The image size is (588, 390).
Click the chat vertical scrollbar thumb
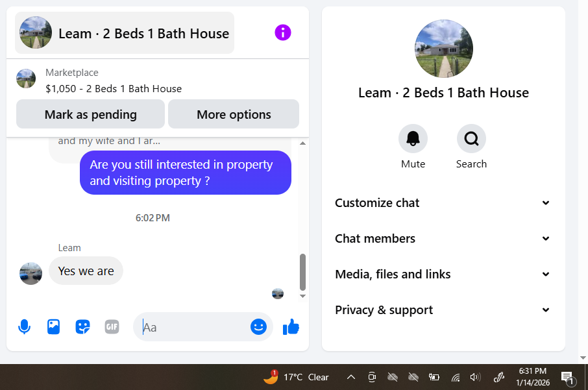(x=302, y=273)
